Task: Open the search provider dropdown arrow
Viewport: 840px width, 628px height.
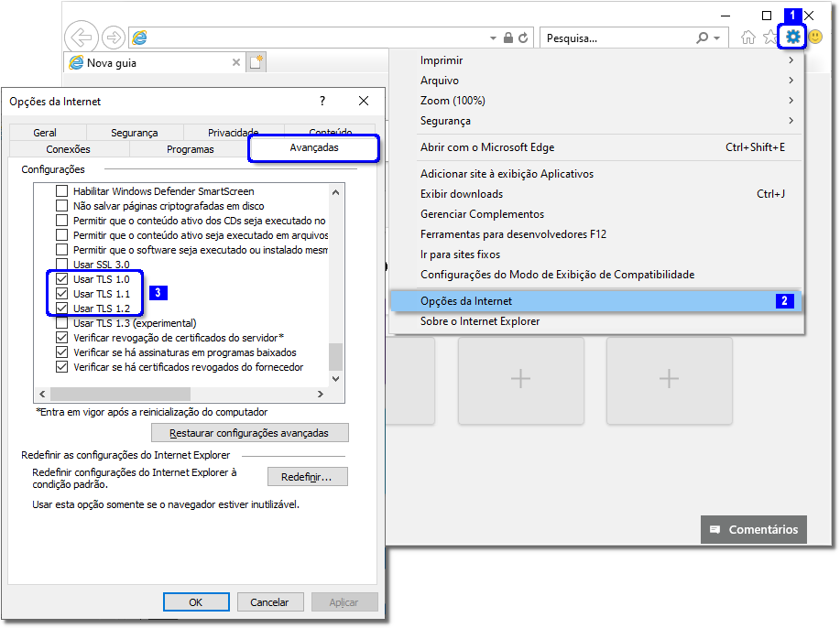Action: point(716,38)
